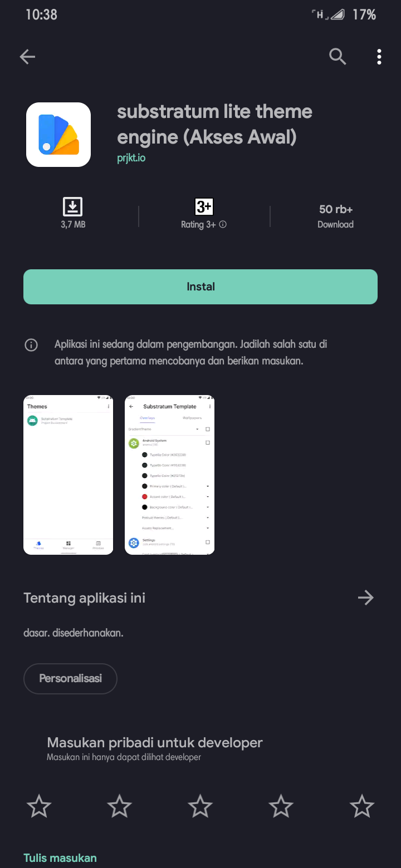Open the Tentang aplikasi ini section heading
This screenshot has height=868, width=401.
[x=85, y=598]
